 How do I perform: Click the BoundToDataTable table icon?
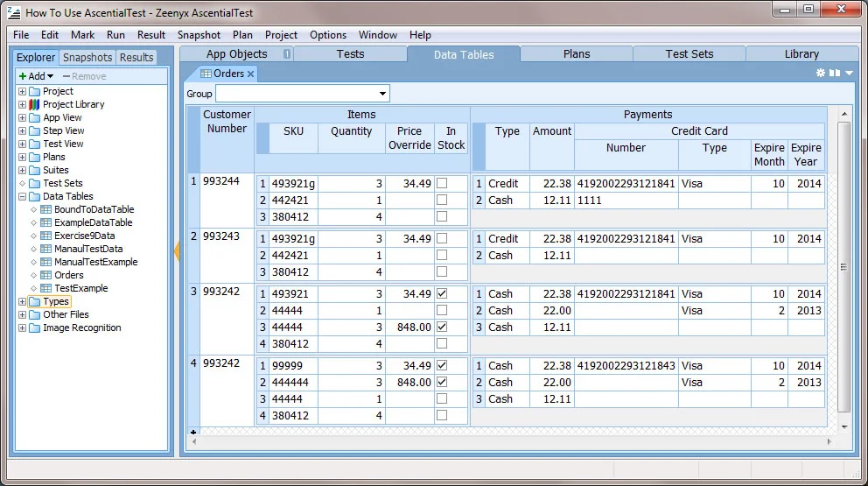pyautogui.click(x=46, y=209)
